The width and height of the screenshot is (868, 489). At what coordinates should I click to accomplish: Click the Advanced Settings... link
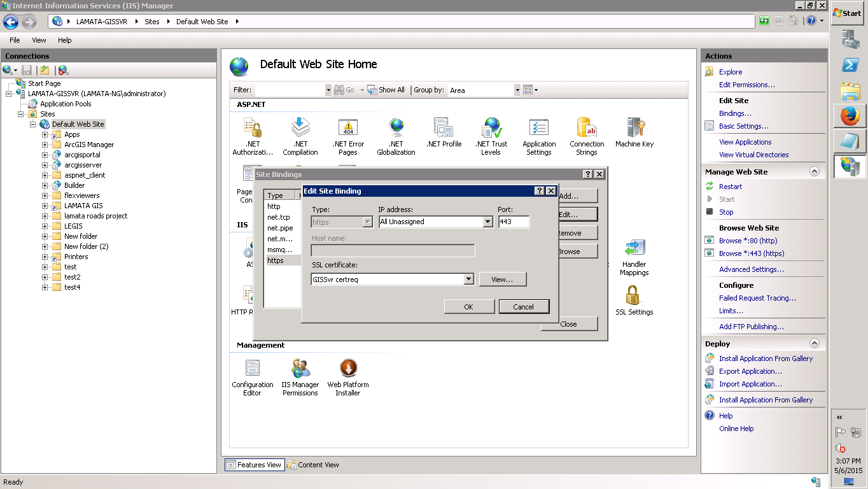[x=752, y=269]
